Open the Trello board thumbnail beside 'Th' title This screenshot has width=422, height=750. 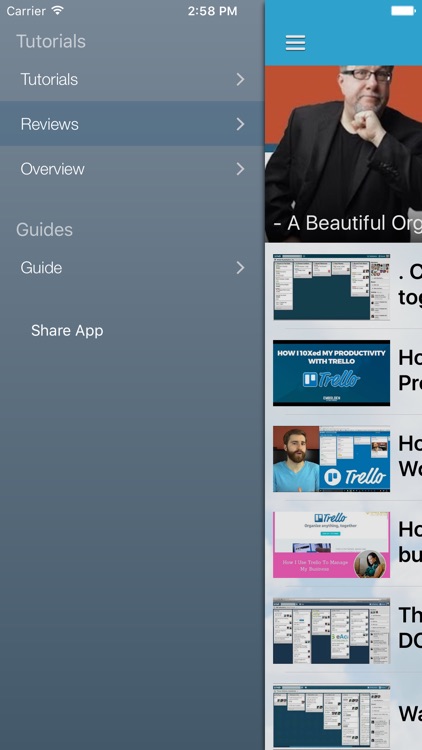coord(331,631)
